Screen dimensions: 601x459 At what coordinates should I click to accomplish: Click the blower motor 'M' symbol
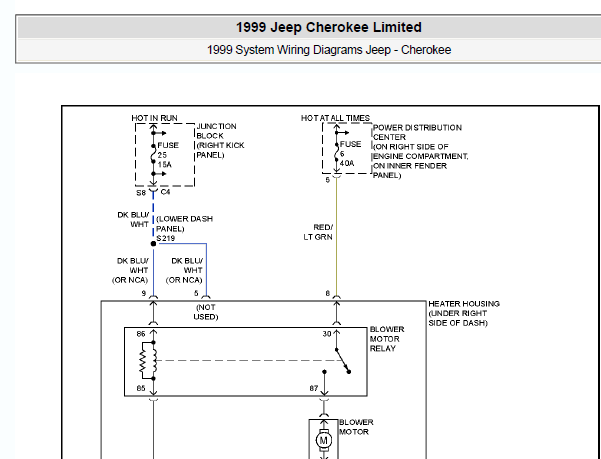pos(323,441)
